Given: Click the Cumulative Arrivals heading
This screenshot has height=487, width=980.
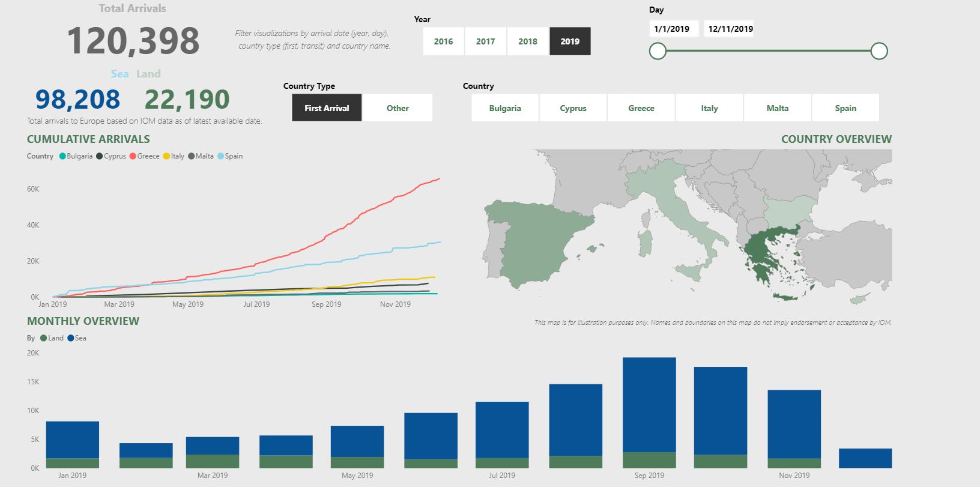Looking at the screenshot, I should tap(88, 139).
